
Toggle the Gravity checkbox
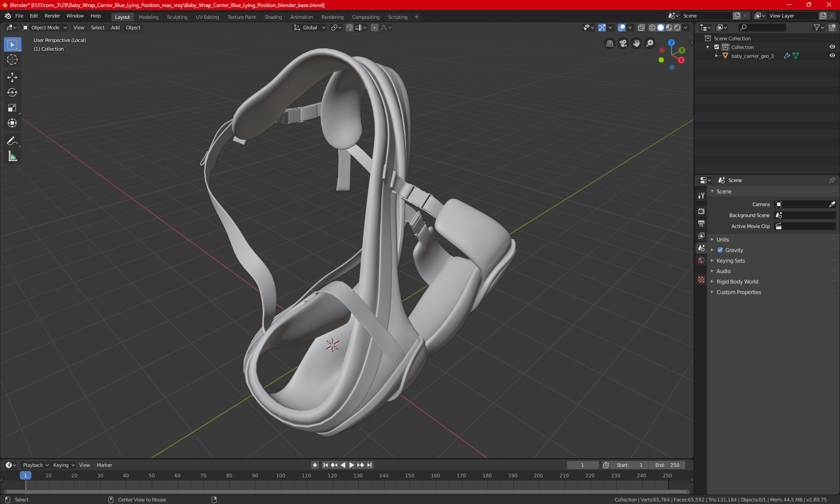click(720, 250)
